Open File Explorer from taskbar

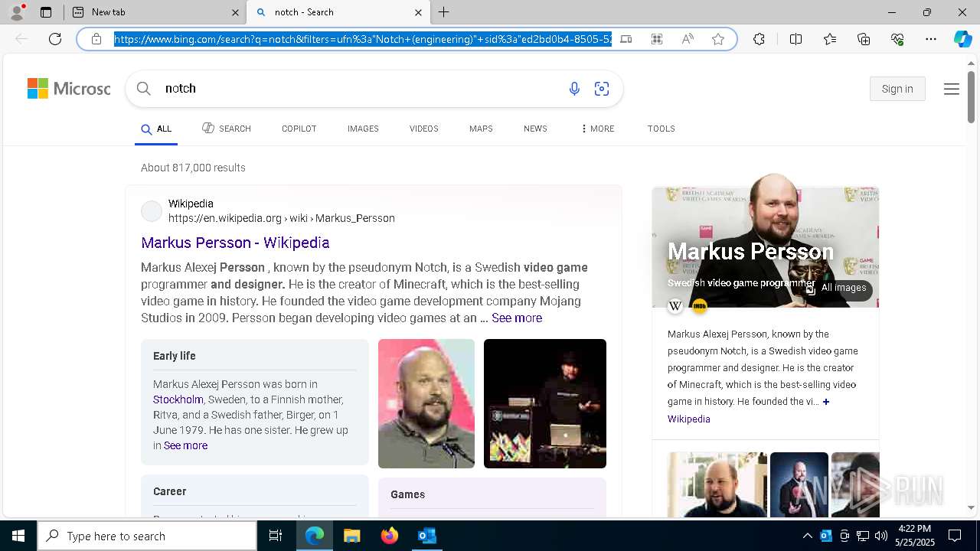pos(351,536)
